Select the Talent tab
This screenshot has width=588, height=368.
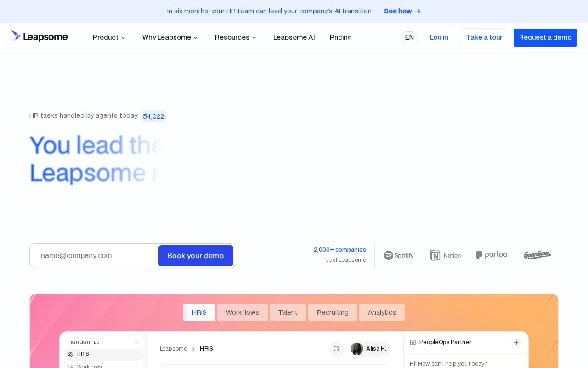(288, 312)
